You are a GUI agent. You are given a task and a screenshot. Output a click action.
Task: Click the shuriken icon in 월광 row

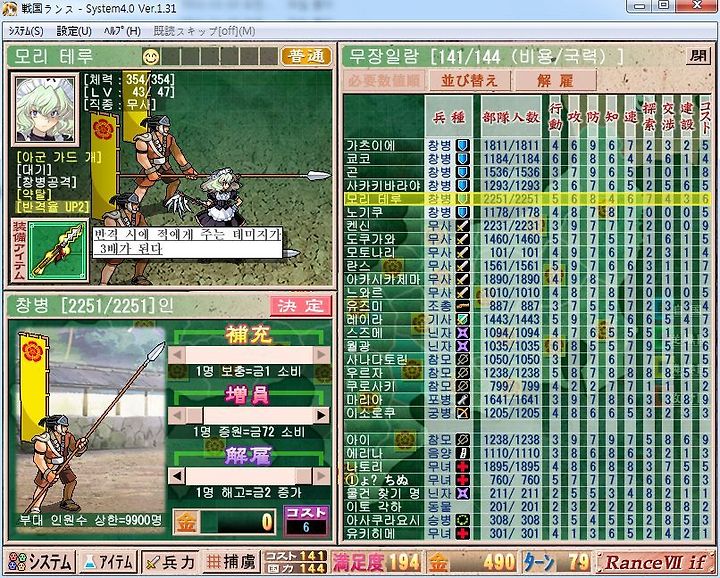tap(462, 346)
